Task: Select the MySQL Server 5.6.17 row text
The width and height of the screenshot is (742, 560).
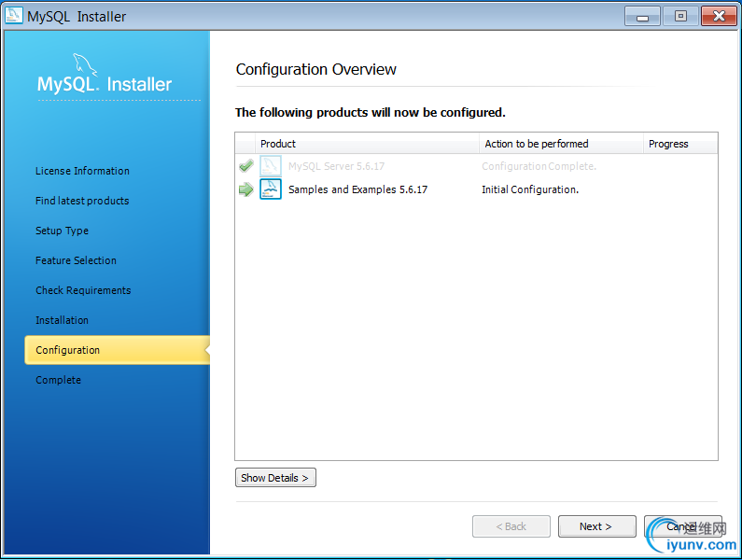Action: click(336, 166)
